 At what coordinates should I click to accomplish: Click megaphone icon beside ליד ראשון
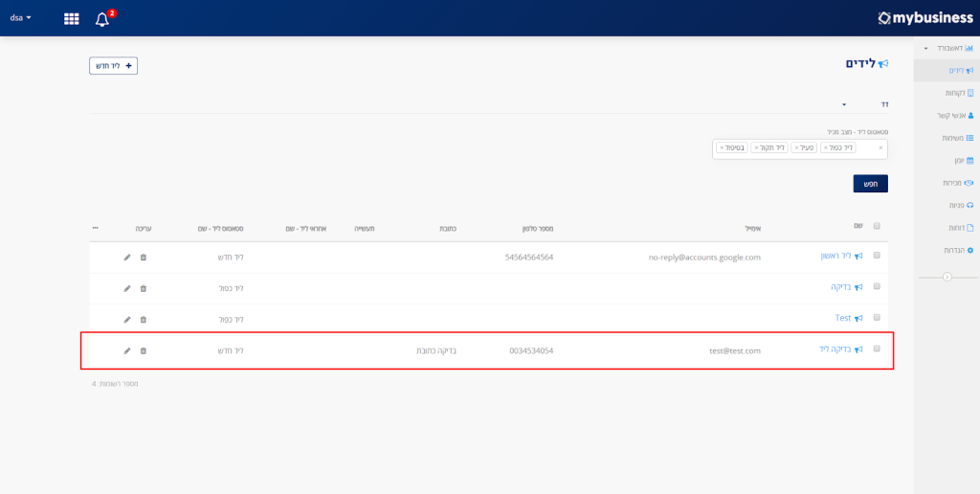858,257
